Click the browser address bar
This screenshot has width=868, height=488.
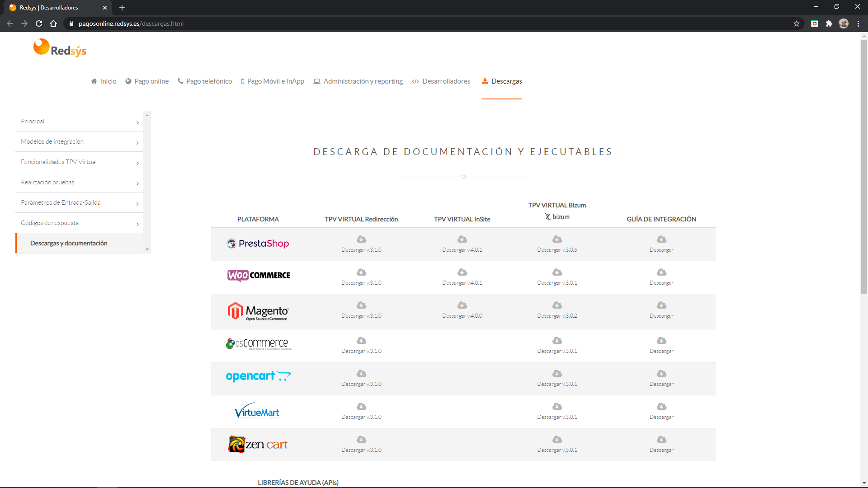(x=429, y=23)
